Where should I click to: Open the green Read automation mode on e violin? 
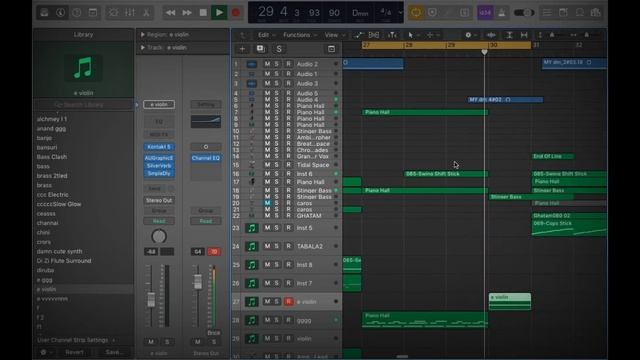pyautogui.click(x=159, y=221)
